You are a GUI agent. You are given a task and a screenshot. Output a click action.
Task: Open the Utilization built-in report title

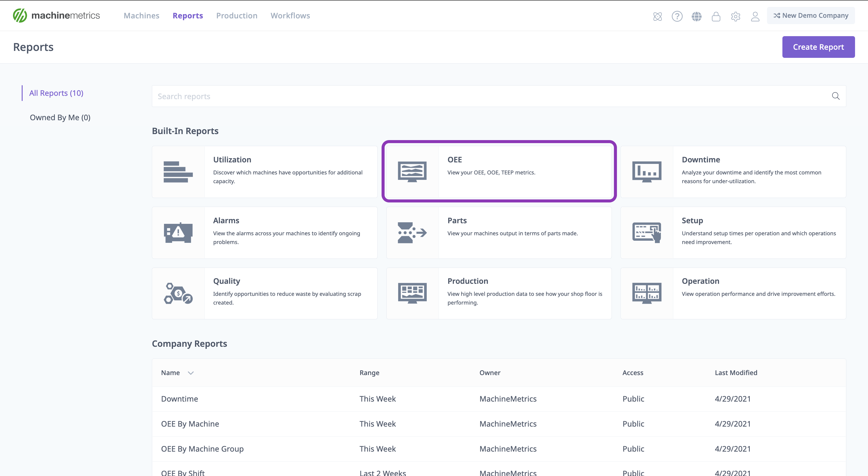[x=232, y=159]
